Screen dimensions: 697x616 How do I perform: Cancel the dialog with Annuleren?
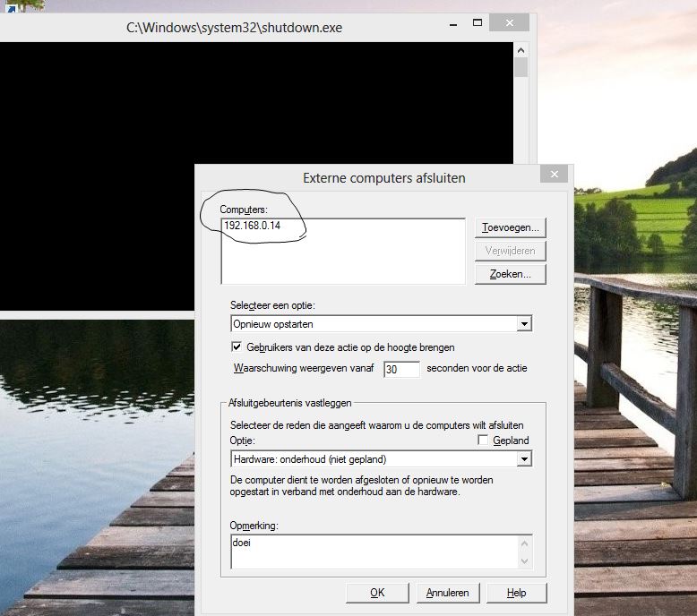(x=448, y=593)
